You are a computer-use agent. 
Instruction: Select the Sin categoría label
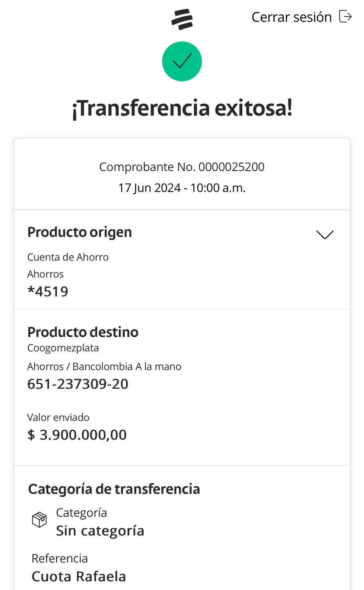pyautogui.click(x=100, y=531)
